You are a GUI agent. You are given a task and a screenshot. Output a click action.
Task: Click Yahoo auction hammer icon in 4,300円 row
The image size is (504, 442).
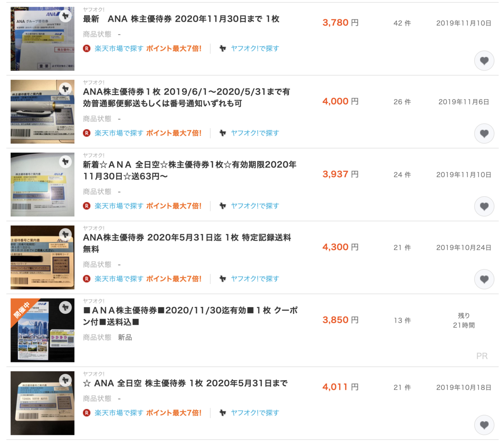(x=223, y=279)
